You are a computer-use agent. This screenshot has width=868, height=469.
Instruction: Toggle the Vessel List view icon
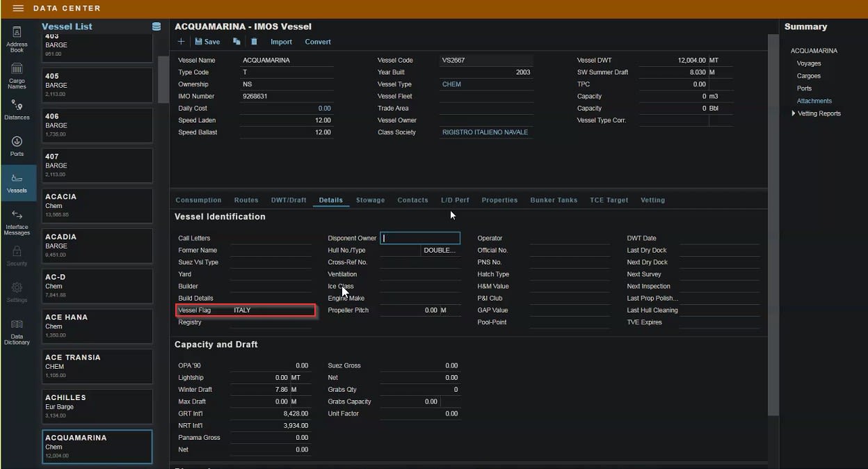pos(155,26)
